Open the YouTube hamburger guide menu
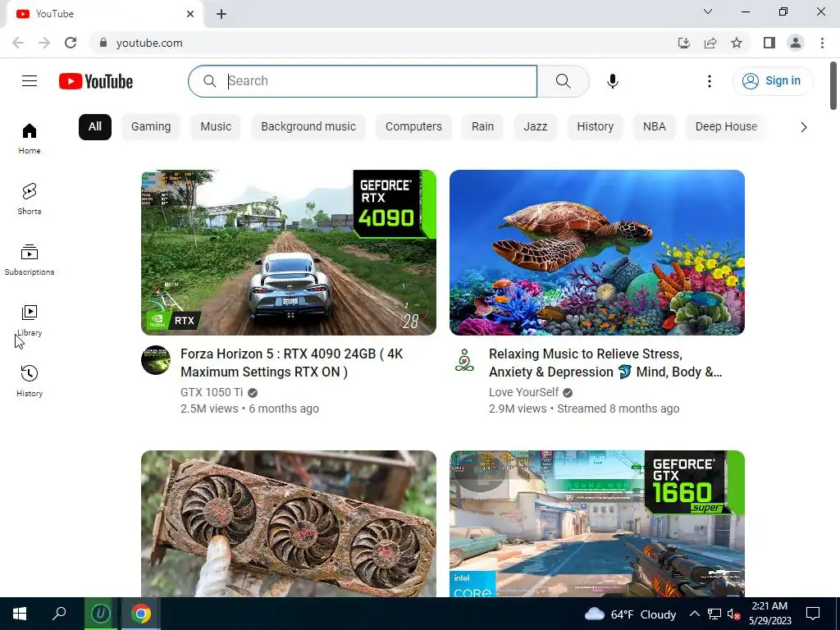 pyautogui.click(x=30, y=81)
